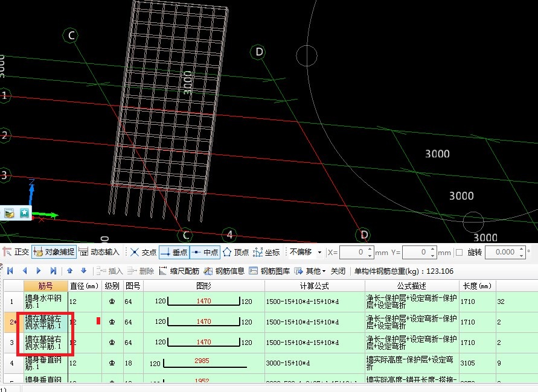538x392 pixels.
Task: Click row 1 shape diagram 1470
Action: pos(204,302)
